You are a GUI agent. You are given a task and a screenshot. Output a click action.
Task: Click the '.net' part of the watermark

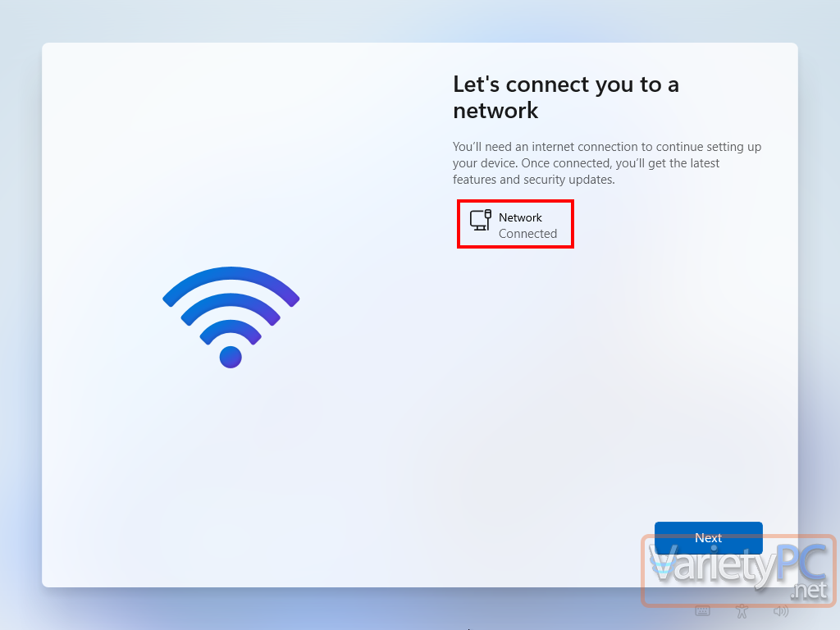pyautogui.click(x=809, y=590)
